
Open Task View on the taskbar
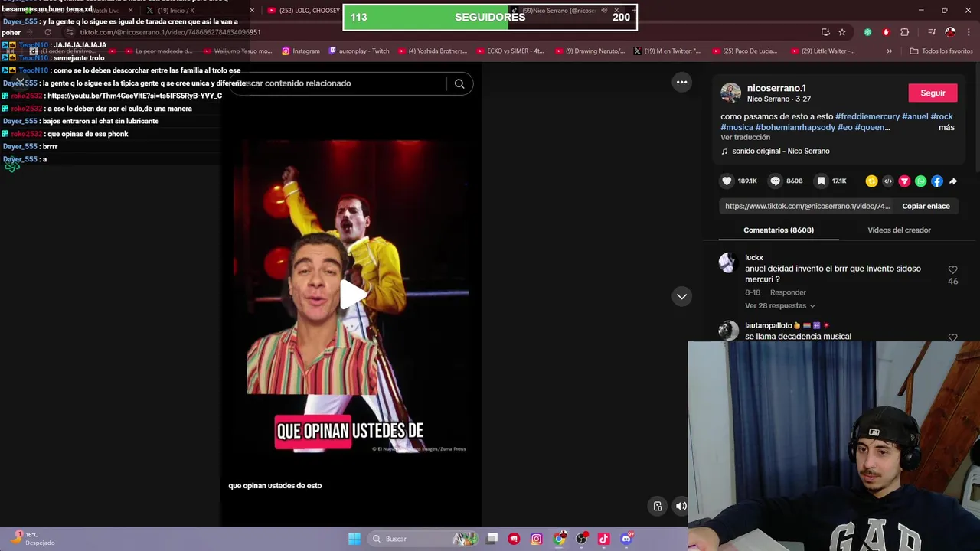click(x=492, y=539)
